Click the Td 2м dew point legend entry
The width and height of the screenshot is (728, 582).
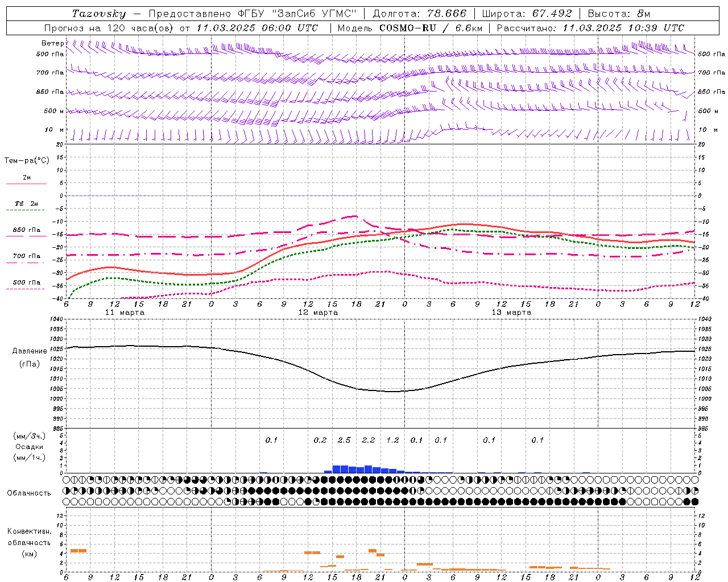[x=27, y=203]
